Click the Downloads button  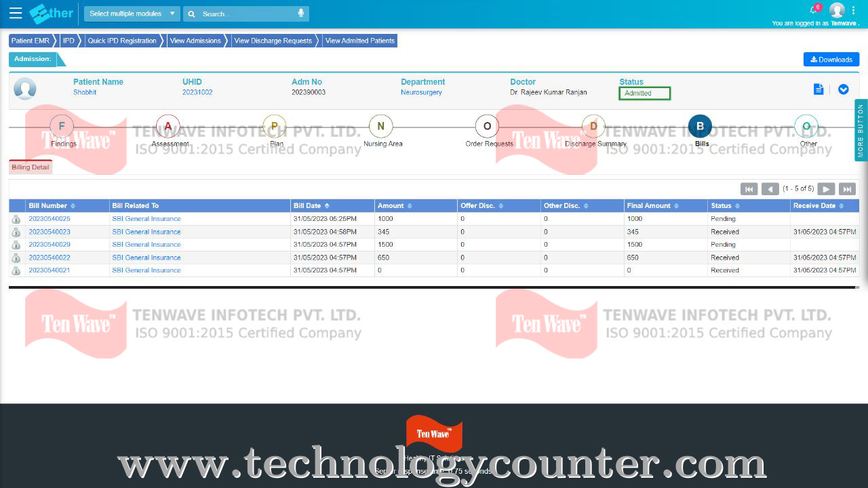(831, 60)
